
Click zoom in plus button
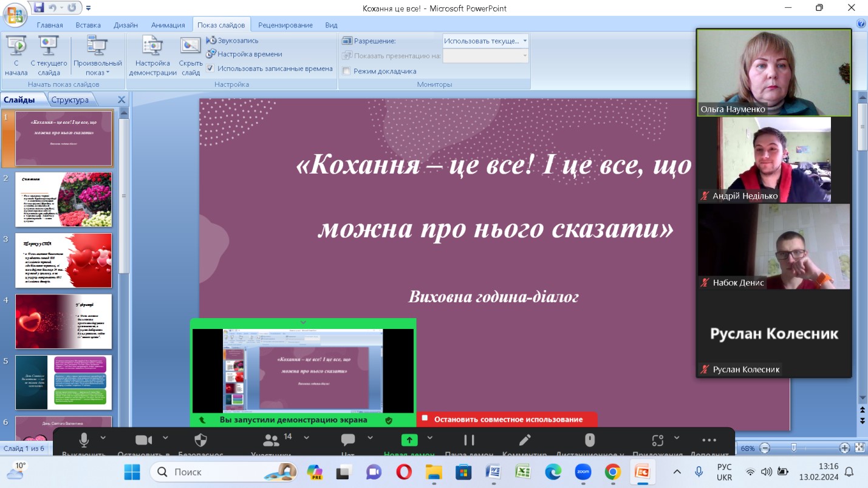(x=844, y=448)
